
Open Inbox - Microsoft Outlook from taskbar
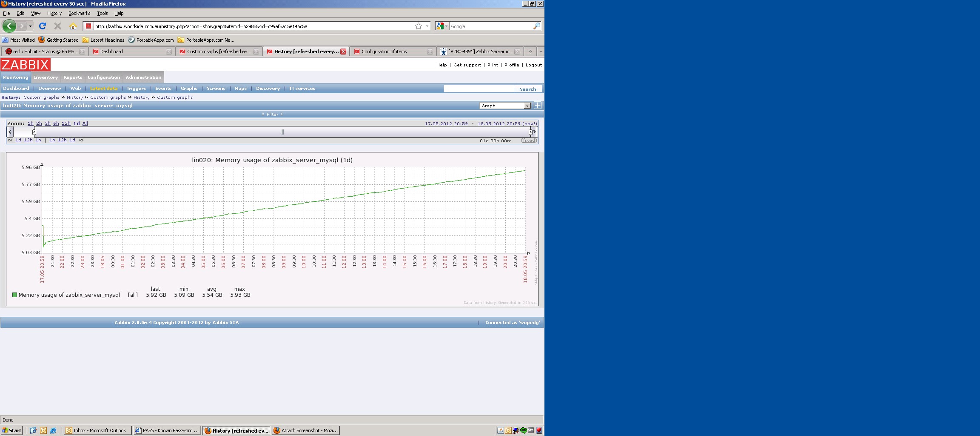point(97,430)
